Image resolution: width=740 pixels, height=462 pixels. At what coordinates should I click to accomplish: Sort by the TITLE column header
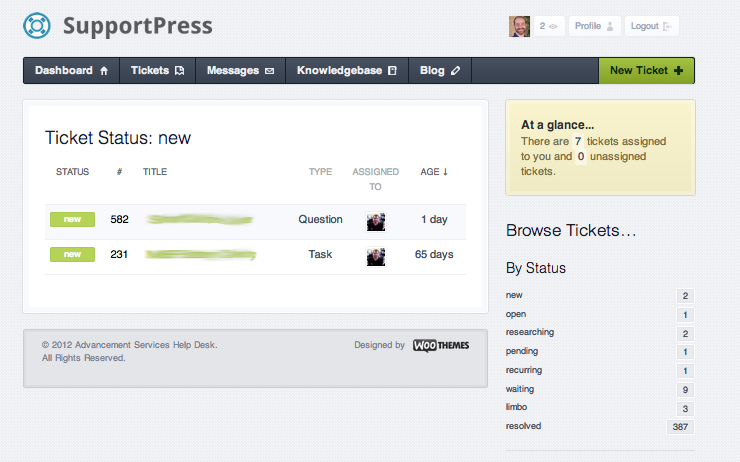tap(155, 172)
